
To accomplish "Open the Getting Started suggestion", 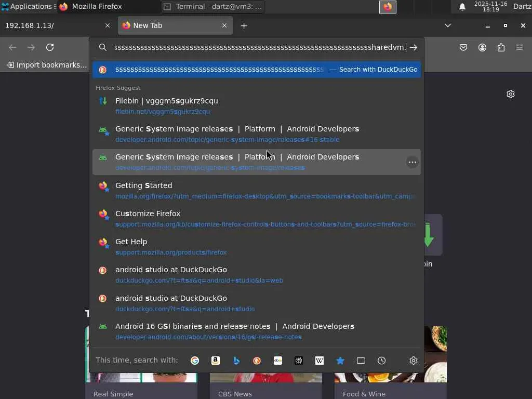I will (257, 191).
